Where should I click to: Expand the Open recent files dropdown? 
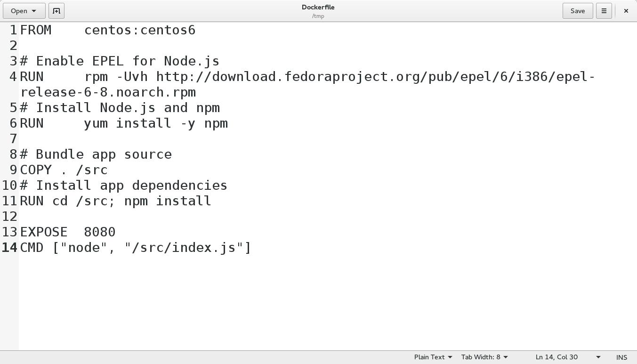pyautogui.click(x=24, y=11)
